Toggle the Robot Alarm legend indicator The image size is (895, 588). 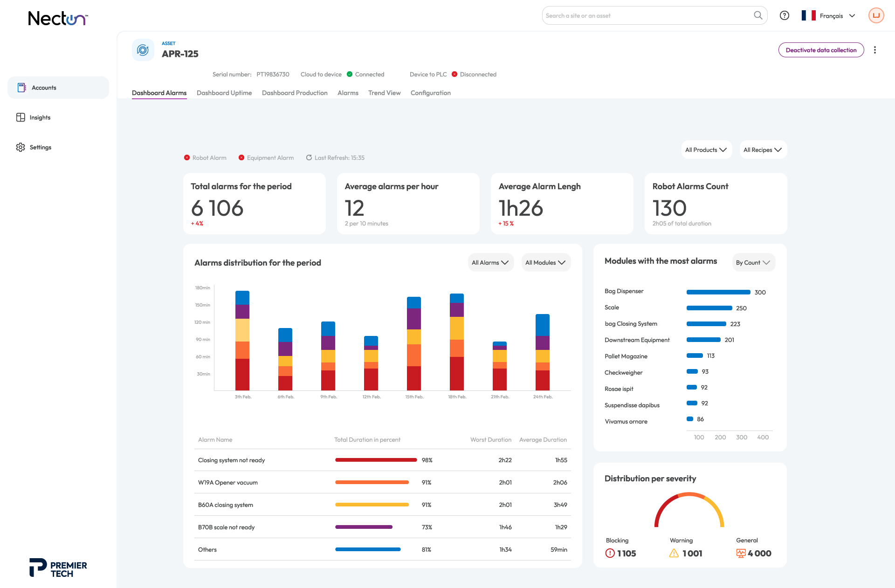tap(187, 157)
